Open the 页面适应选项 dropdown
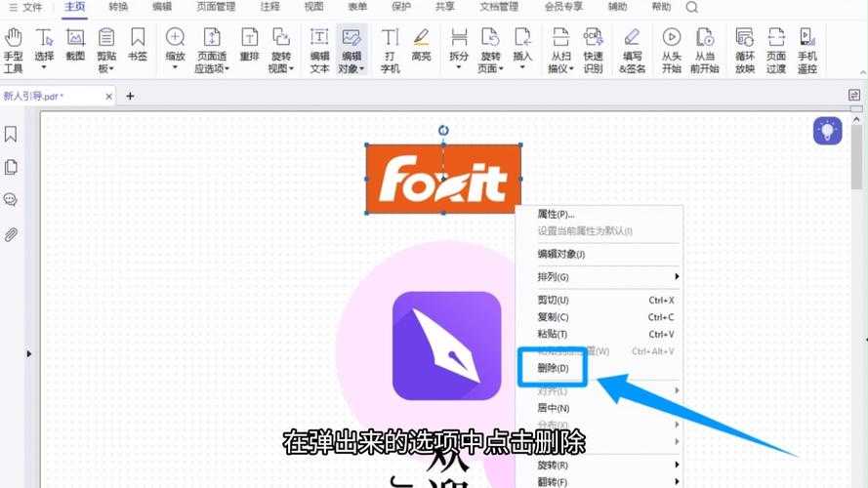Viewport: 868px width, 488px height. [212, 69]
